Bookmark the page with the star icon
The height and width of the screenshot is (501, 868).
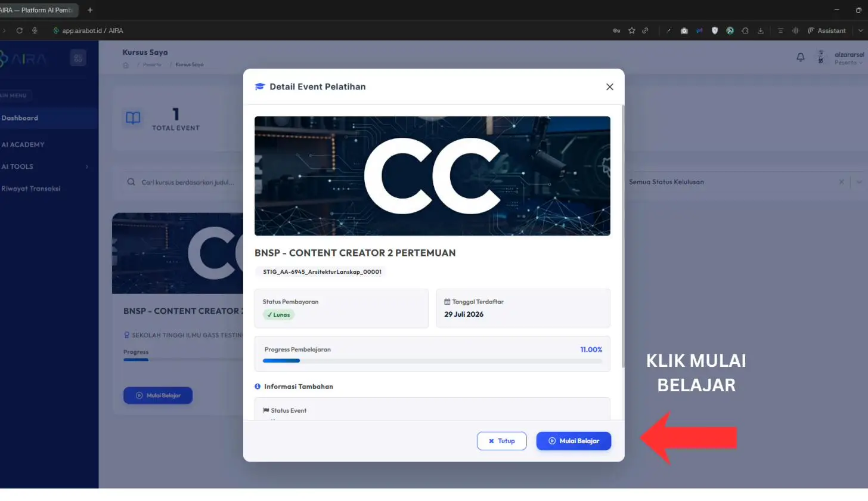click(632, 30)
